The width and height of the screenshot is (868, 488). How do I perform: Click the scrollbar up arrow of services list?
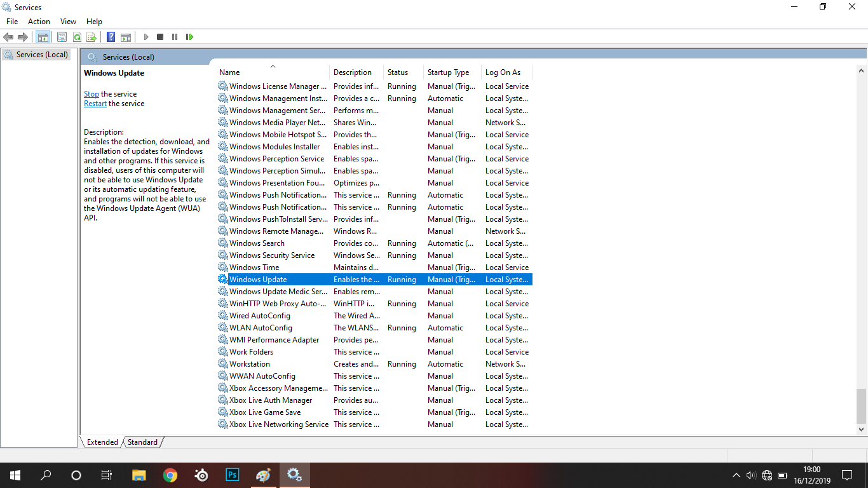(x=861, y=71)
